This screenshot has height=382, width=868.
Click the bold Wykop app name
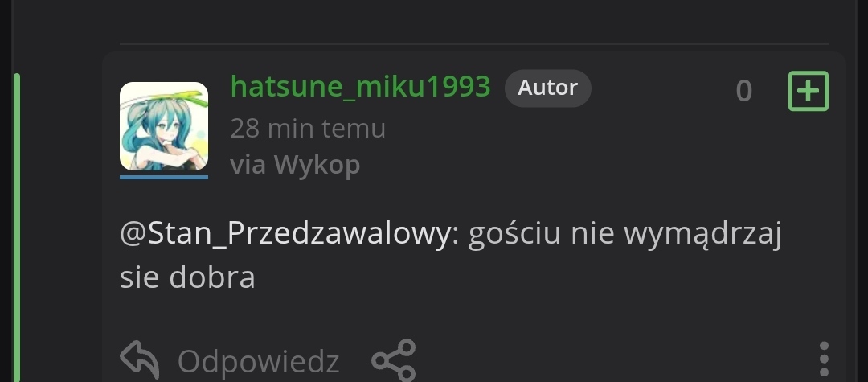(317, 165)
